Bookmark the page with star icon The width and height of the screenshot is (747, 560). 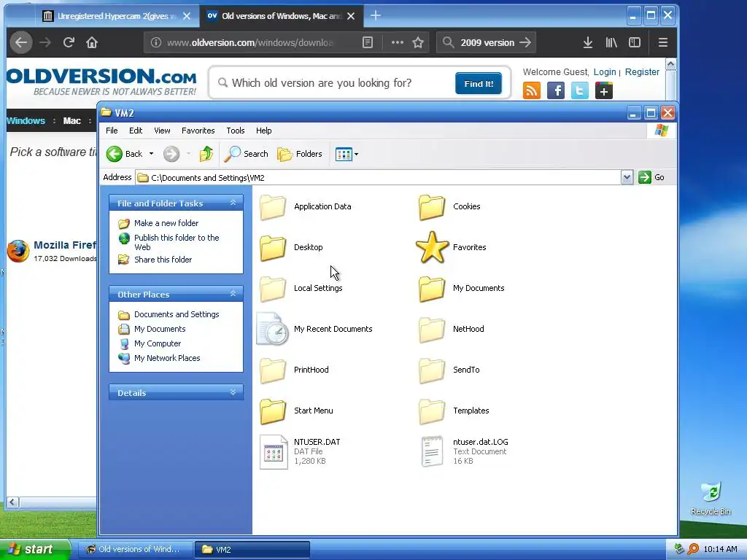(418, 42)
